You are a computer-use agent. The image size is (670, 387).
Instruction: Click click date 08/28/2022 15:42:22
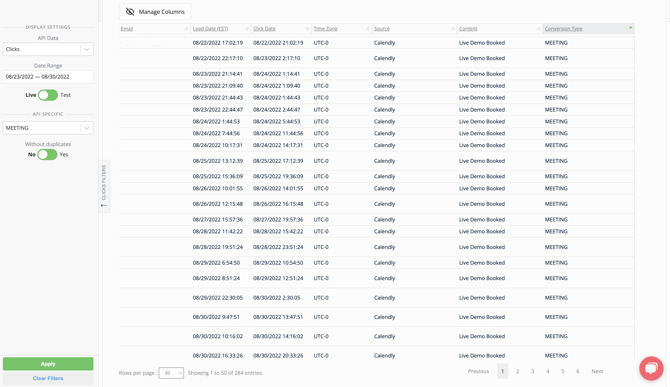click(x=278, y=232)
